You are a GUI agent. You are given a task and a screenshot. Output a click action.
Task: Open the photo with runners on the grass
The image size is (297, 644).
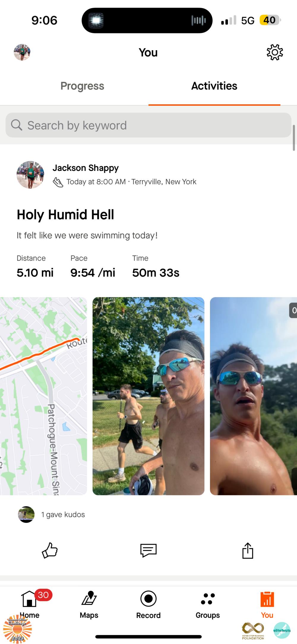click(x=148, y=396)
